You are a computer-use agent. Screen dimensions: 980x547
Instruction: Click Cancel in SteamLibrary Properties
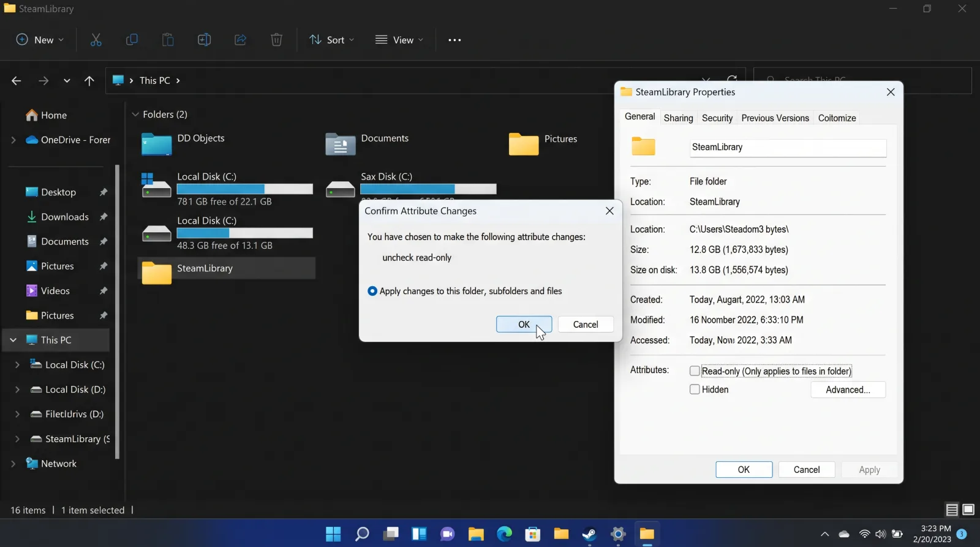coord(807,470)
